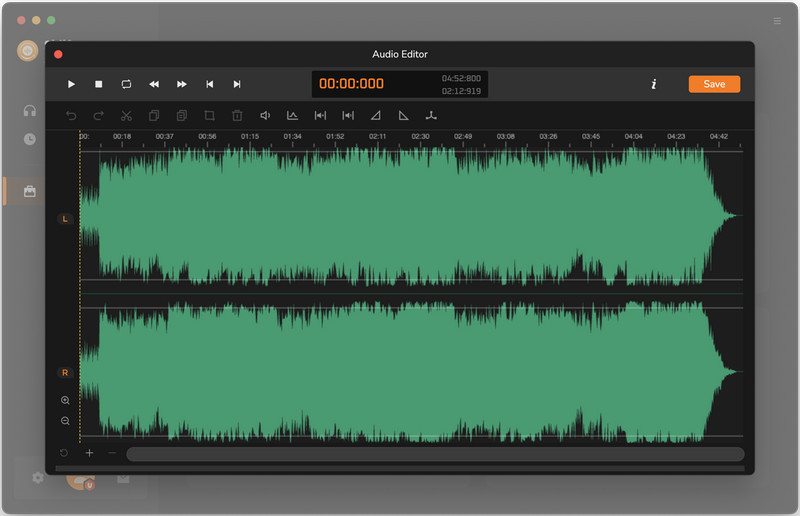This screenshot has width=800, height=516.
Task: Open hamburger menu in background window
Action: 777,21
